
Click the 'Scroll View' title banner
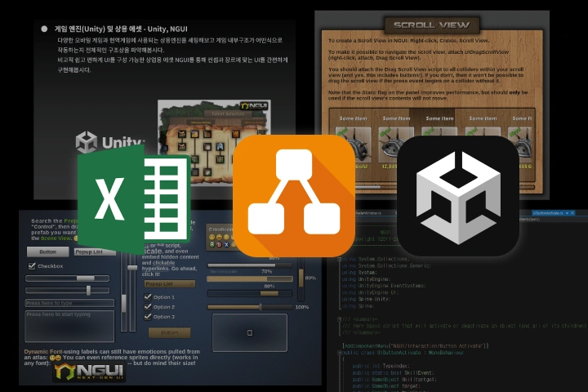[x=432, y=25]
